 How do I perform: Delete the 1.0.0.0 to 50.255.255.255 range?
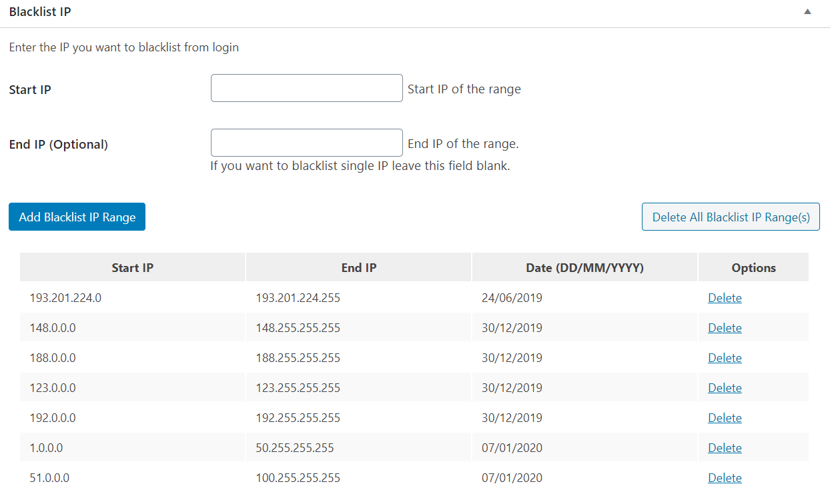(725, 448)
